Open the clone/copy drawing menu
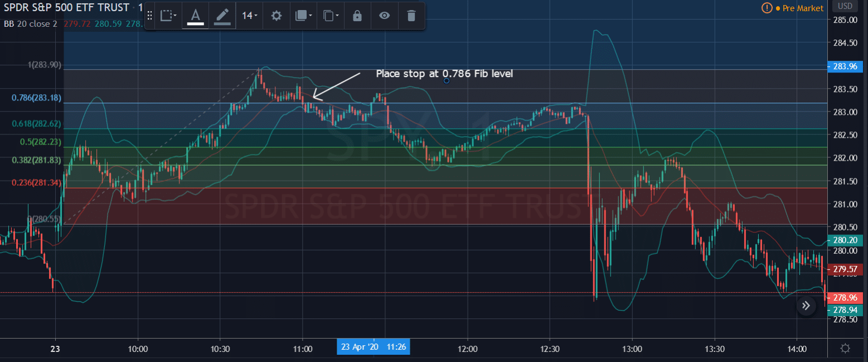 (x=331, y=16)
